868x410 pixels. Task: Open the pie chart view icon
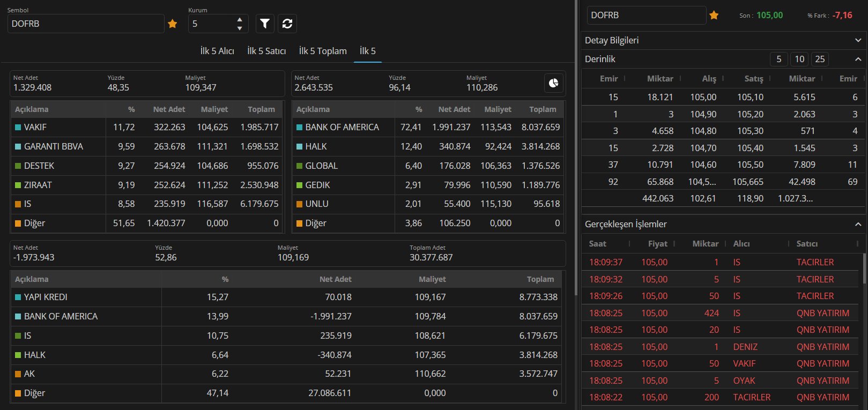554,83
